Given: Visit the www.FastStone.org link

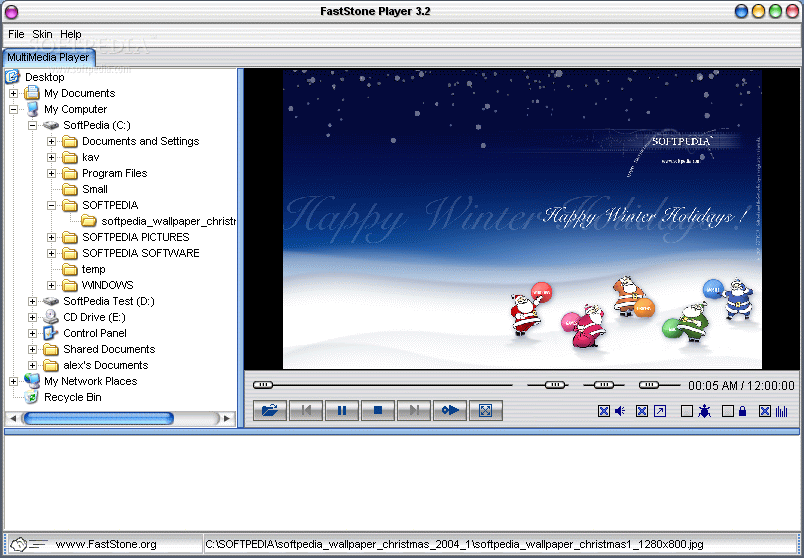Looking at the screenshot, I should coord(106,544).
